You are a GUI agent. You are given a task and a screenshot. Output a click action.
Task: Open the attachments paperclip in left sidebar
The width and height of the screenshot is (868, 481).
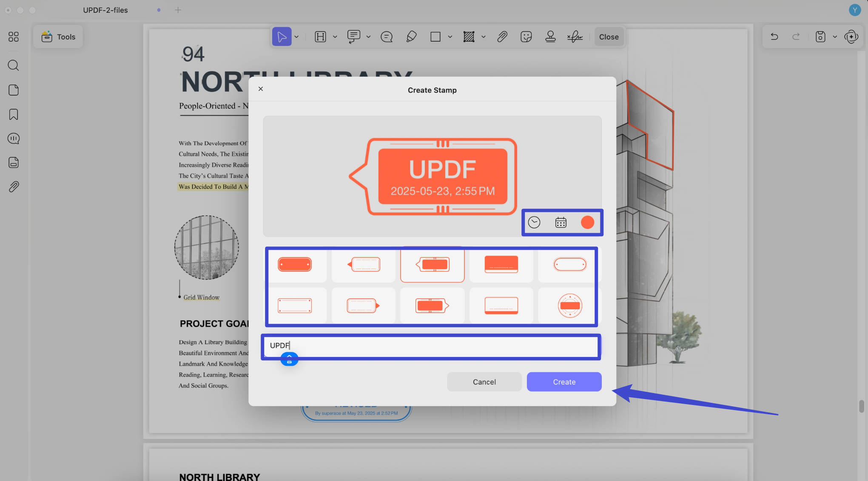point(14,187)
